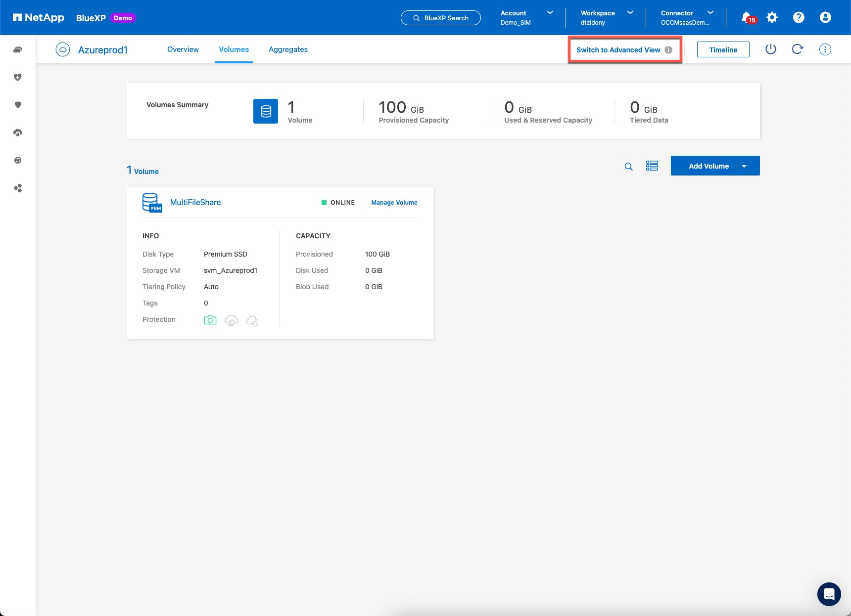Click the backup cloud protection icon
The width and height of the screenshot is (851, 616).
pos(252,321)
